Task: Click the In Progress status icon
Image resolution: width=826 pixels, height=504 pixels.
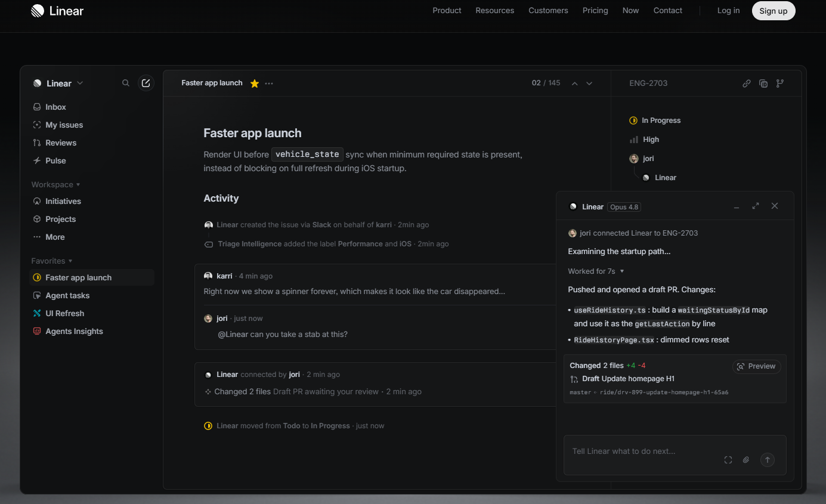Action: (x=633, y=120)
